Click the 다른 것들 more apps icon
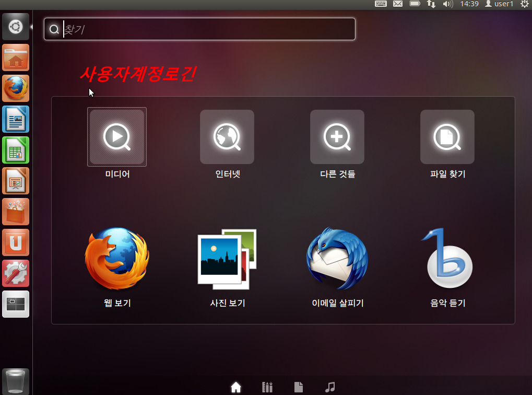The width and height of the screenshot is (532, 395). 337,137
